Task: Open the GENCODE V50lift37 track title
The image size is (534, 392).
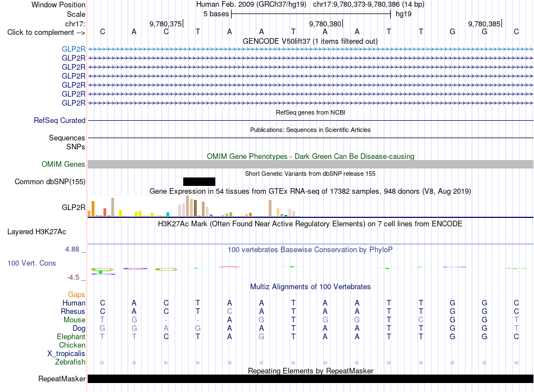Action: click(310, 41)
